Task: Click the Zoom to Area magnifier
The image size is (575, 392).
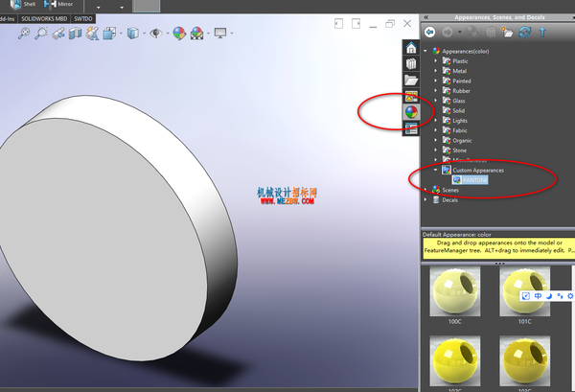Action: pyautogui.click(x=41, y=34)
